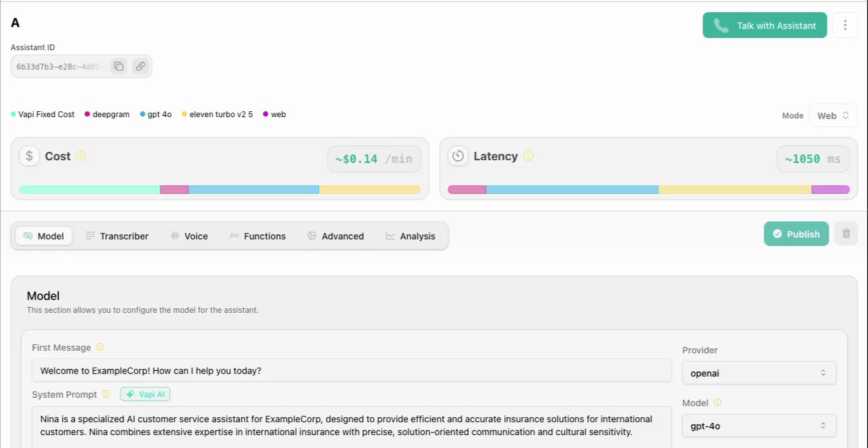The height and width of the screenshot is (448, 868).
Task: Click info icon beside System Prompt
Action: (x=106, y=394)
